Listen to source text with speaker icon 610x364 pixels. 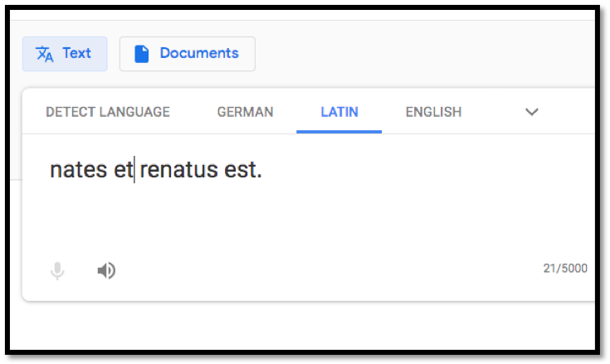106,270
